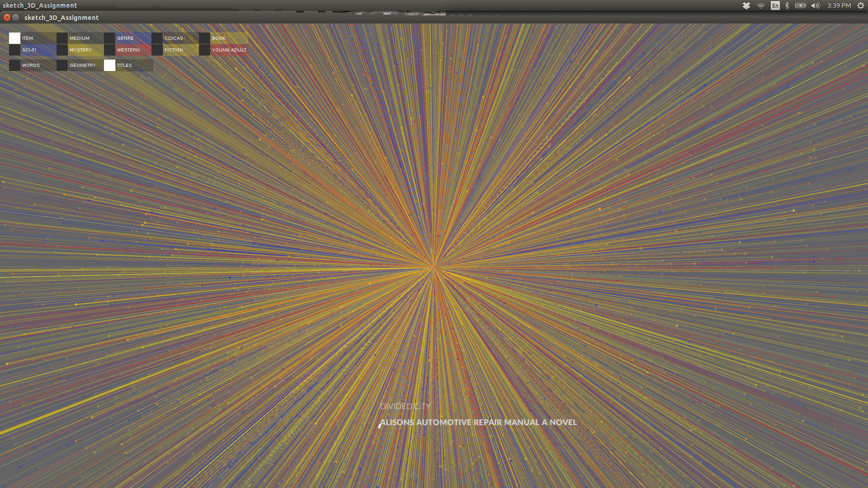Click the Bluetooth indicator icon
This screenshot has width=868, height=488.
(787, 5)
